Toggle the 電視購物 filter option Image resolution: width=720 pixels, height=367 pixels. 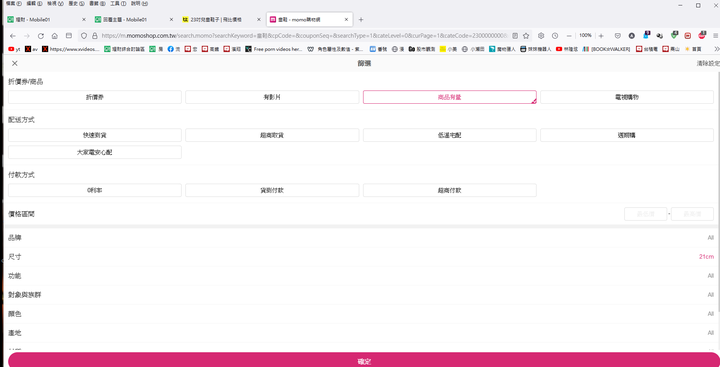(627, 97)
